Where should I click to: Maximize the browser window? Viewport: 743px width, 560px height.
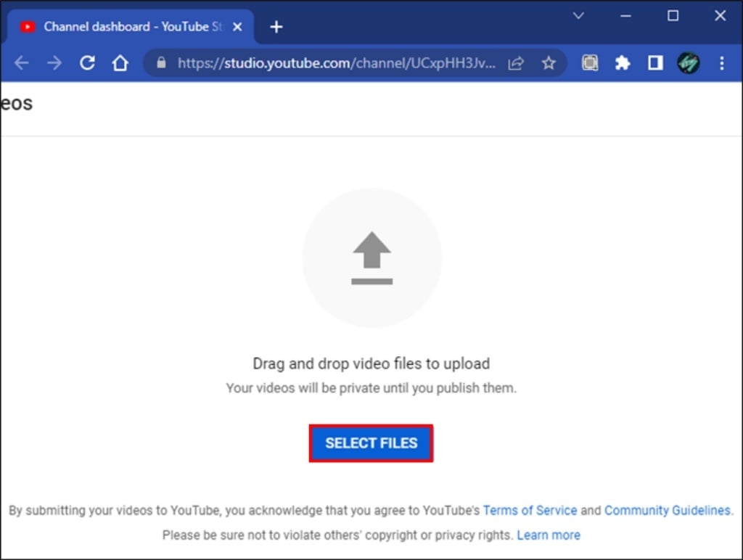pos(673,16)
